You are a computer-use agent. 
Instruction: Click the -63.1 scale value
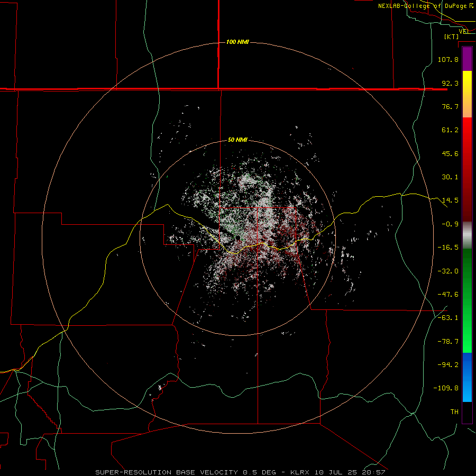(x=448, y=318)
